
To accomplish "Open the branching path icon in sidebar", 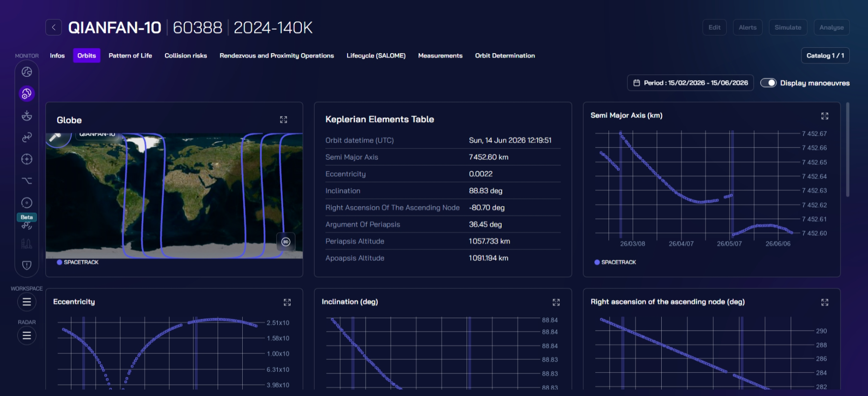I will tap(27, 181).
